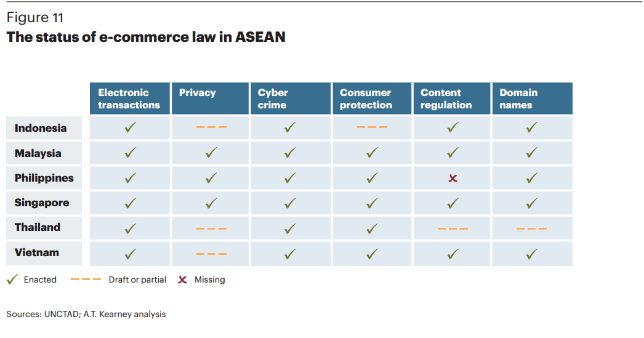Click Thailand's Content regulation draft dashes
This screenshot has height=338, width=644.
pos(453,228)
